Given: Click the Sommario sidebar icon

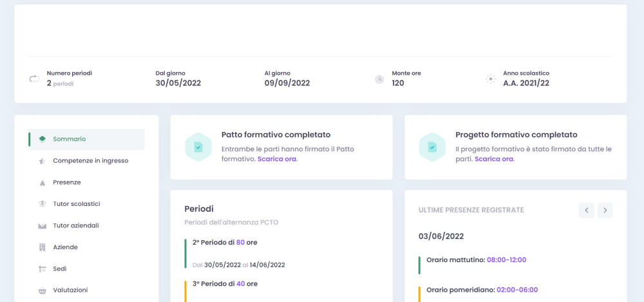Looking at the screenshot, I should click(42, 139).
